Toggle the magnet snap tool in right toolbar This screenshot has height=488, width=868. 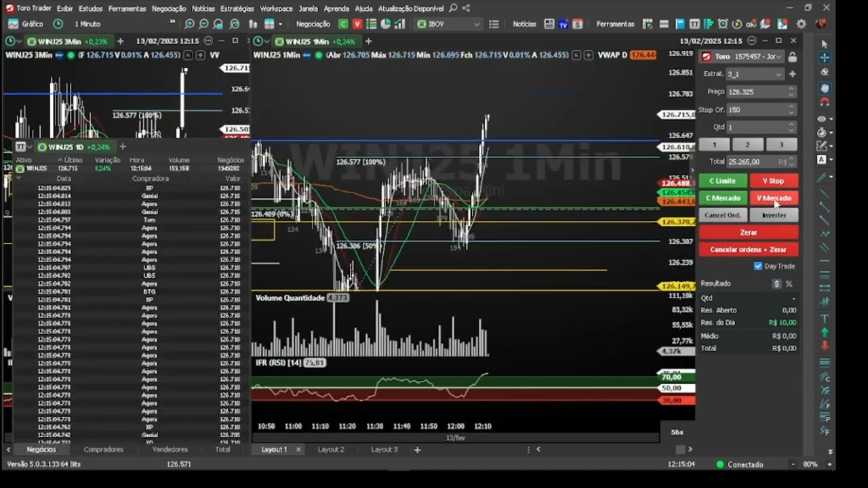825,102
